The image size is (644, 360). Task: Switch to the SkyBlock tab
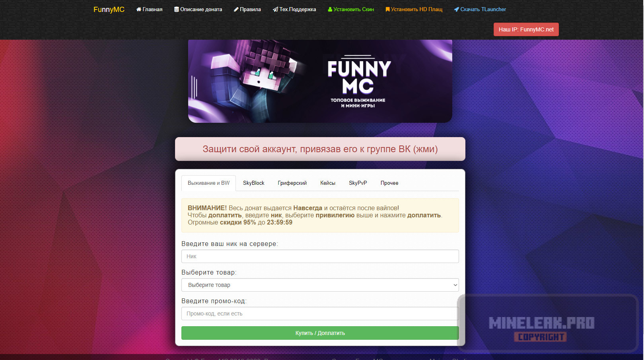pos(254,183)
